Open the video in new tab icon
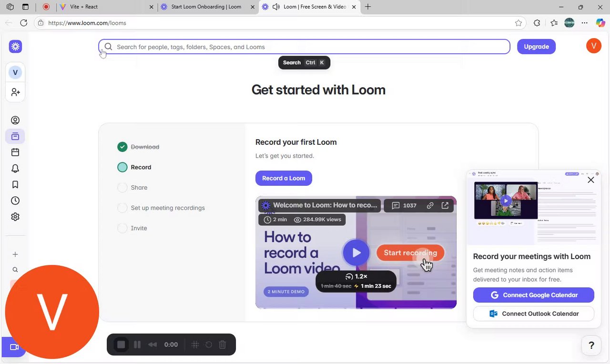610x364 pixels. [445, 205]
